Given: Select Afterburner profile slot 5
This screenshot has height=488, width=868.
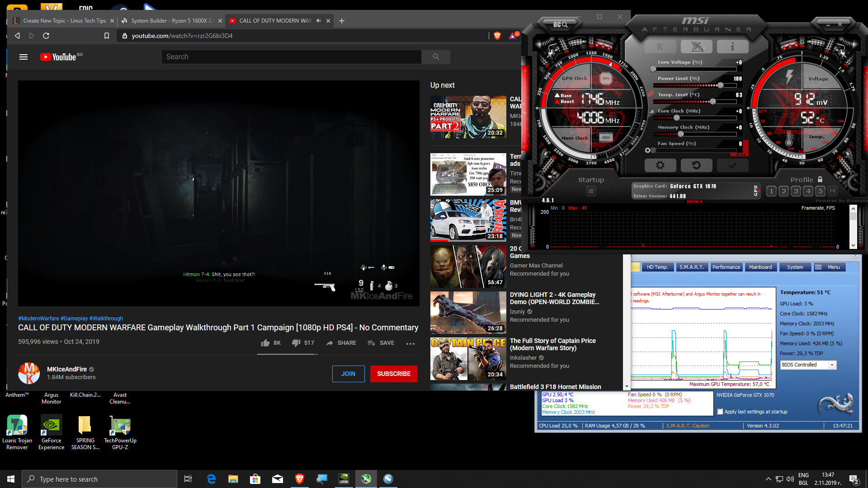Looking at the screenshot, I should pyautogui.click(x=821, y=191).
